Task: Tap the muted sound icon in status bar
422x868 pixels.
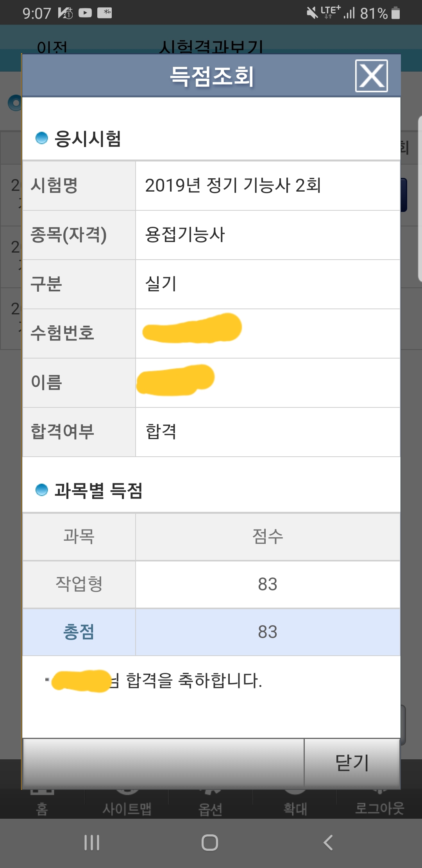Action: pos(312,13)
